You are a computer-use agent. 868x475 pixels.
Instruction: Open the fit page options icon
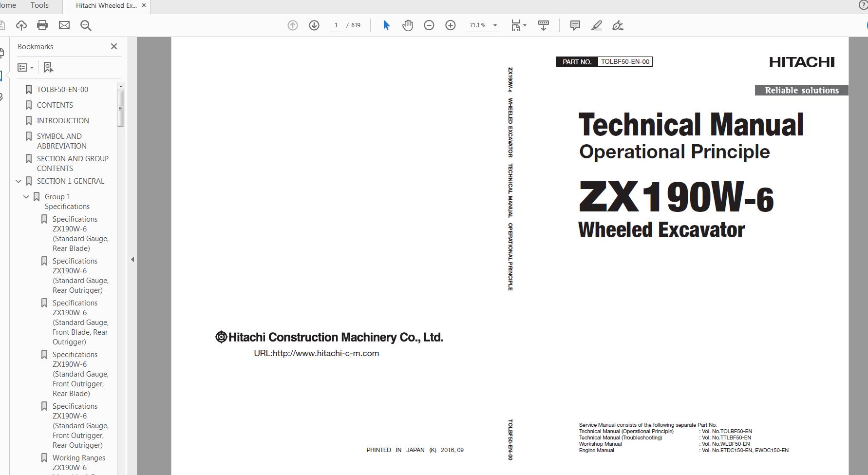coord(518,25)
